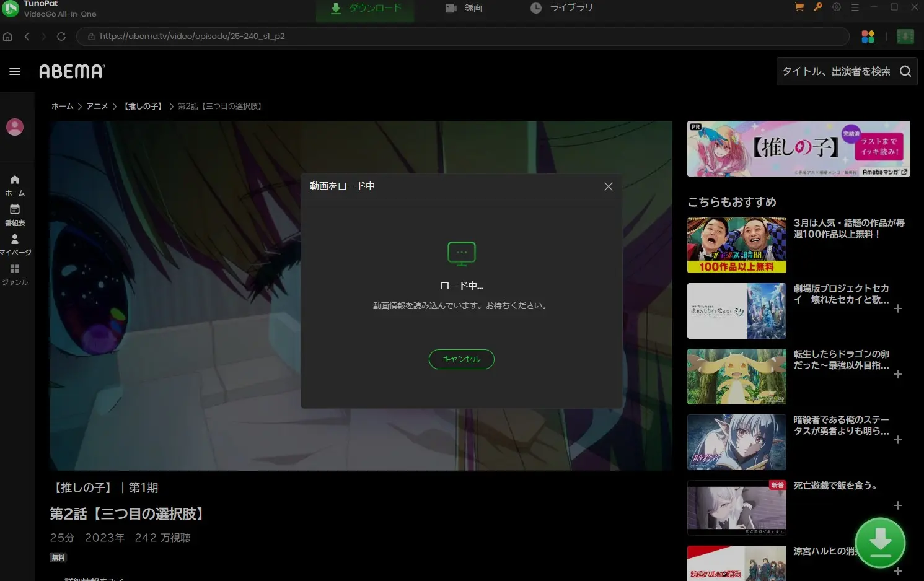Open the 100作品以上無料 thumbnail
Viewport: 924px width, 581px height.
point(737,245)
